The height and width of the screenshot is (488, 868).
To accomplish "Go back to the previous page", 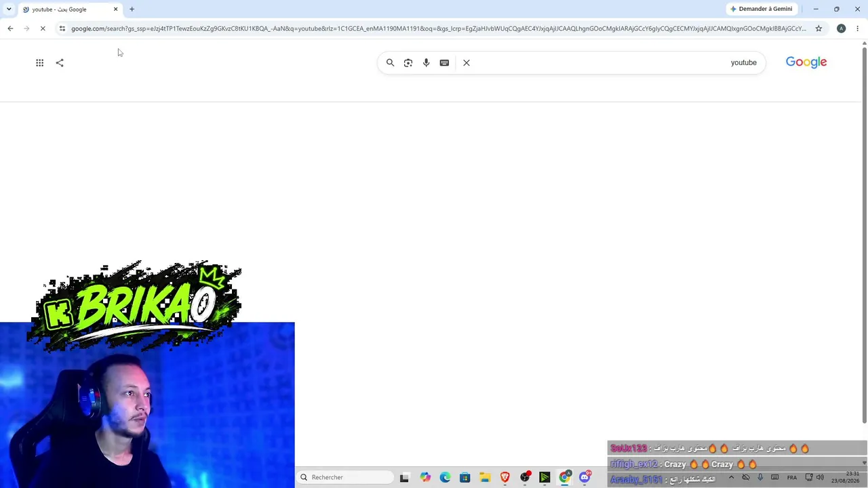I will click(10, 28).
